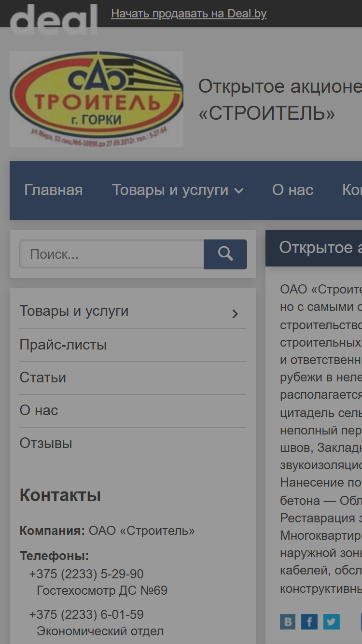Open the Начать продавать на Deal.by link
Screen dimensions: 362x644
(x=189, y=14)
